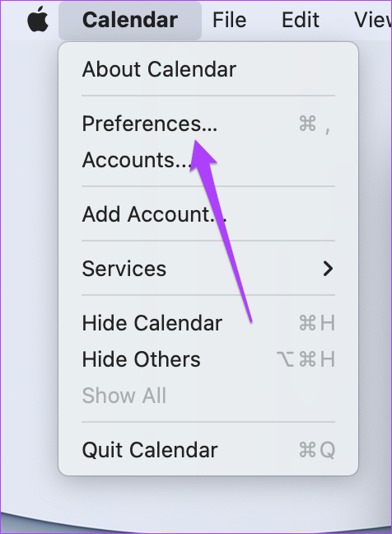Choose Add Account…
Screen dimensions: 392x534
point(208,214)
